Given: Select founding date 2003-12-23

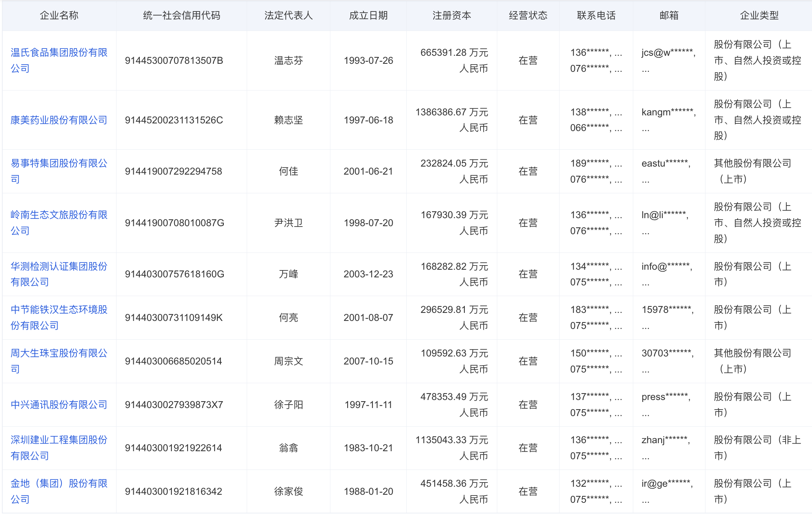Looking at the screenshot, I should [x=368, y=274].
